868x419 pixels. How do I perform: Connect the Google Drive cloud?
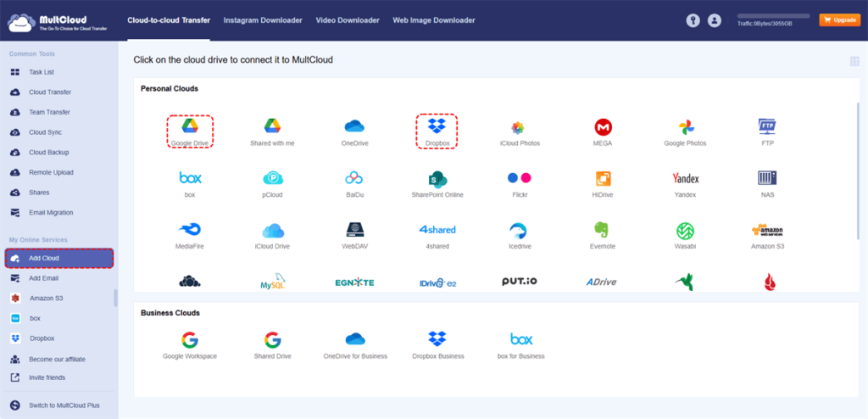[190, 132]
